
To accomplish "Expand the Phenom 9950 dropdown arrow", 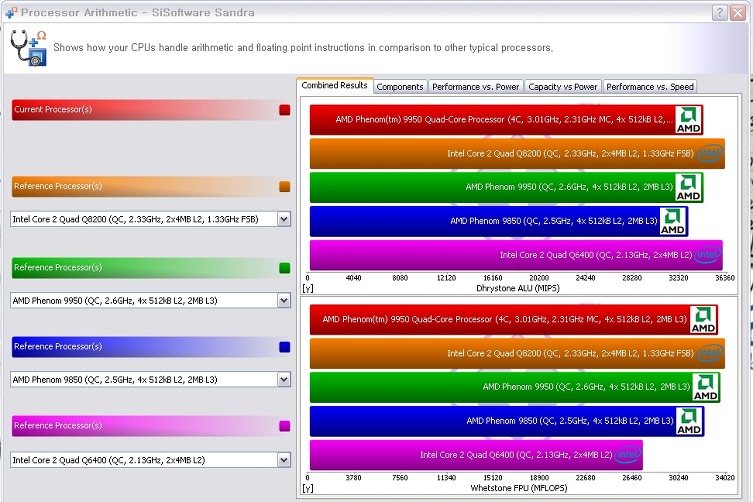I will (284, 301).
